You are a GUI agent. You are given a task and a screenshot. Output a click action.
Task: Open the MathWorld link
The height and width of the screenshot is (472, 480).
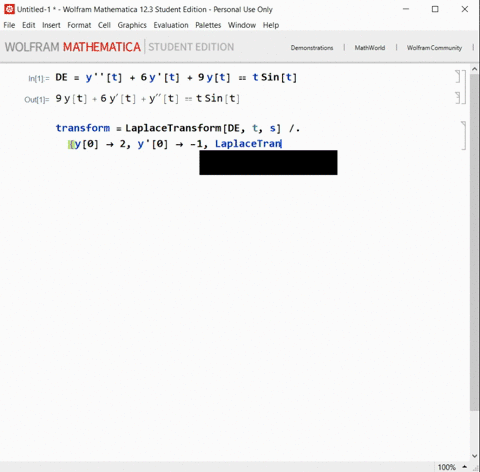click(370, 48)
